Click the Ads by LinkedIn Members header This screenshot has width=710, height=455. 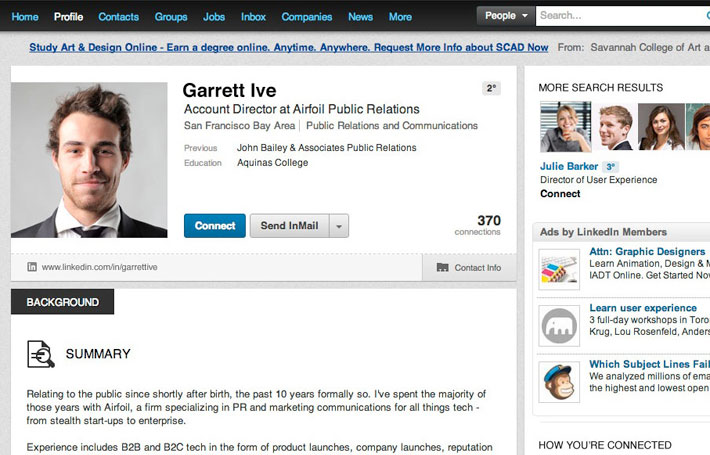[x=603, y=232]
